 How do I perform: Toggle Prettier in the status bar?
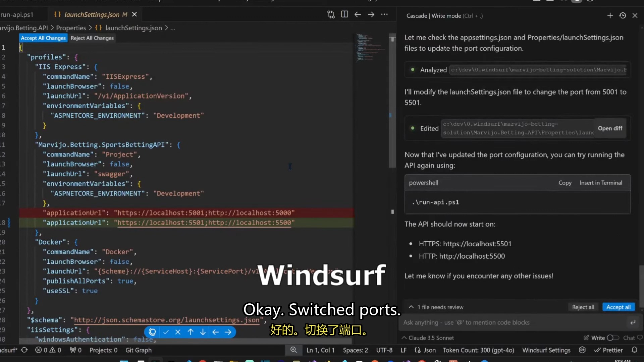[608, 350]
